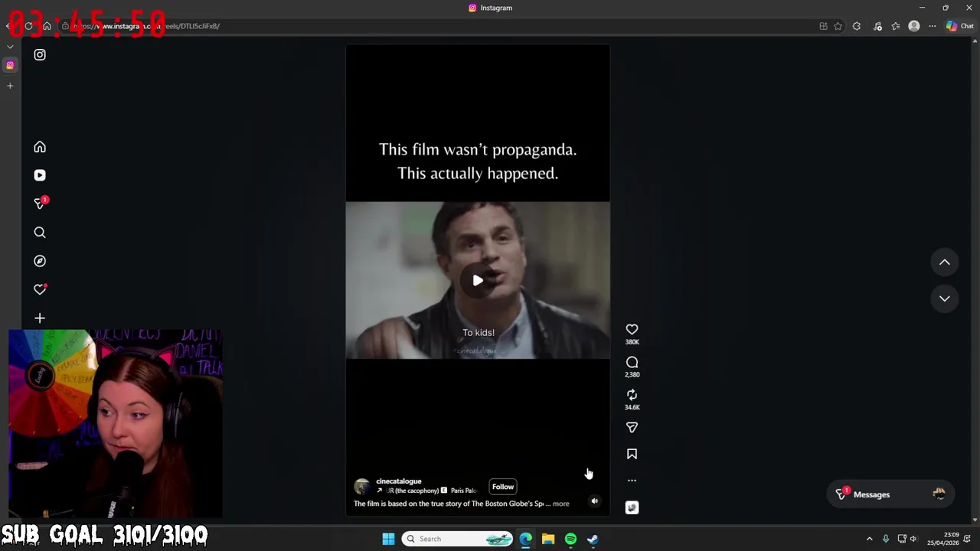Follow the cinecatalogue account
This screenshot has width=980, height=551.
point(503,487)
